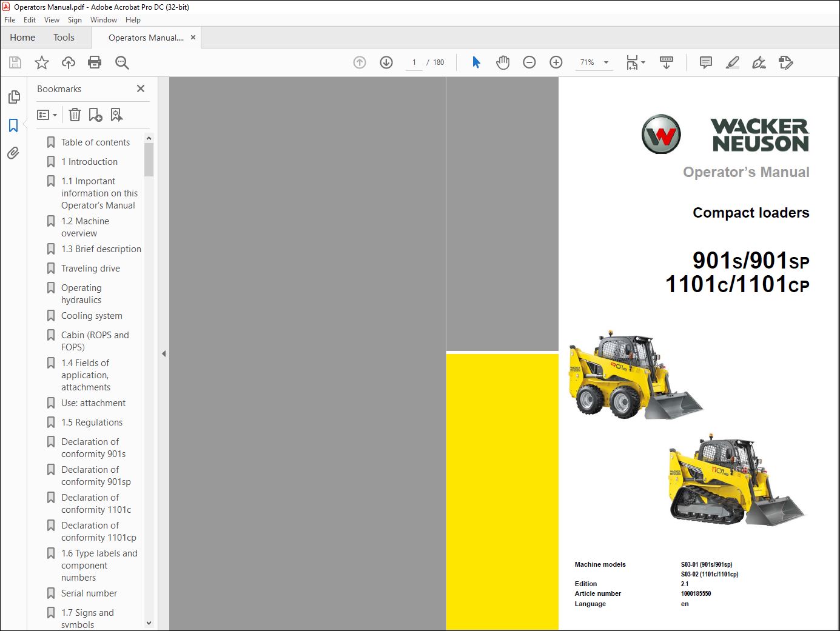The width and height of the screenshot is (840, 631).
Task: Jump to Traveling drive bookmark
Action: (90, 269)
